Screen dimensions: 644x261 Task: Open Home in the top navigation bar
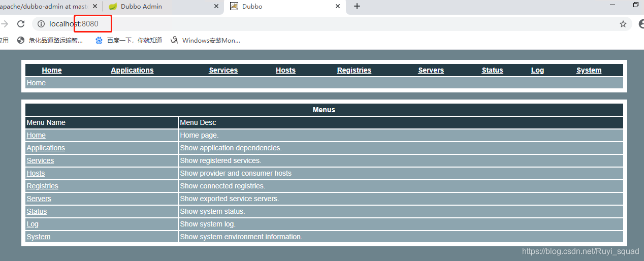pos(52,70)
